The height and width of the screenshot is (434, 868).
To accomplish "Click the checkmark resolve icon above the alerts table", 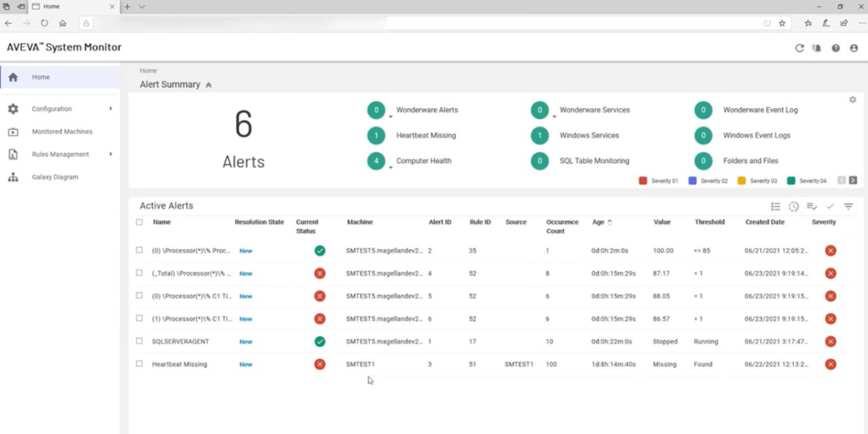I will (x=830, y=206).
